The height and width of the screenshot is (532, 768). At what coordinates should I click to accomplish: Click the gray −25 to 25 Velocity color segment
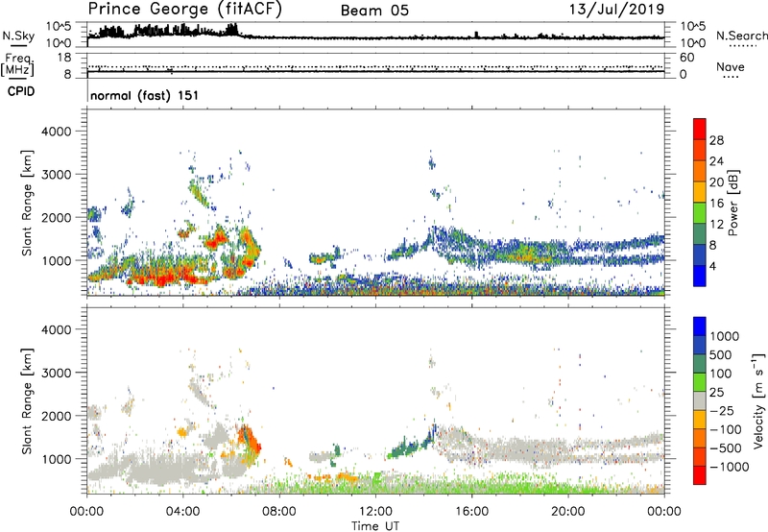(700, 400)
